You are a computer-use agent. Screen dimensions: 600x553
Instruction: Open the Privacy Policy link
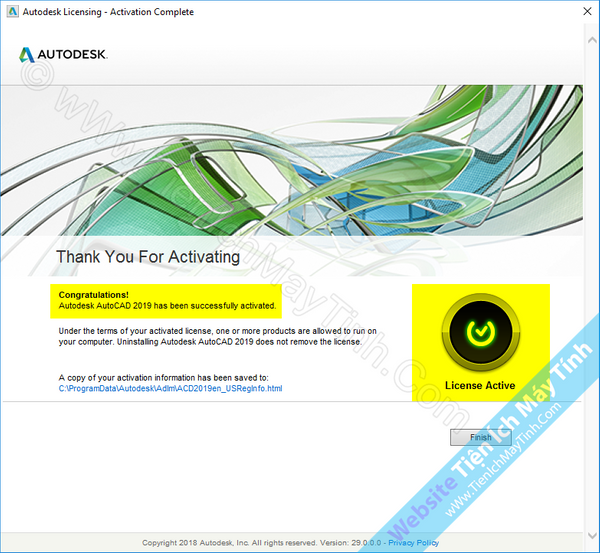click(x=414, y=543)
